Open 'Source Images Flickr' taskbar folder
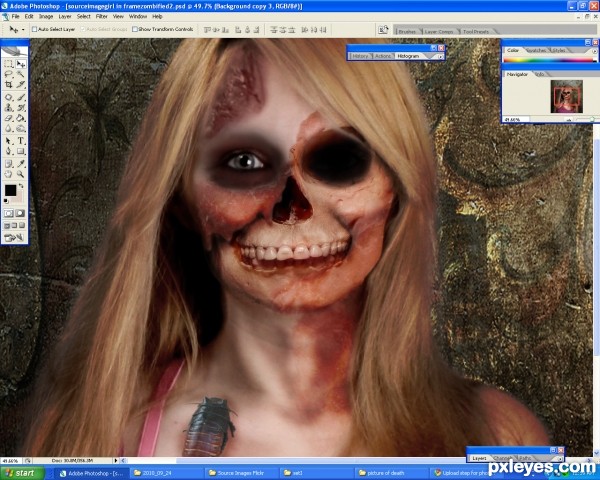Viewport: 600px width, 480px height. pyautogui.click(x=241, y=473)
